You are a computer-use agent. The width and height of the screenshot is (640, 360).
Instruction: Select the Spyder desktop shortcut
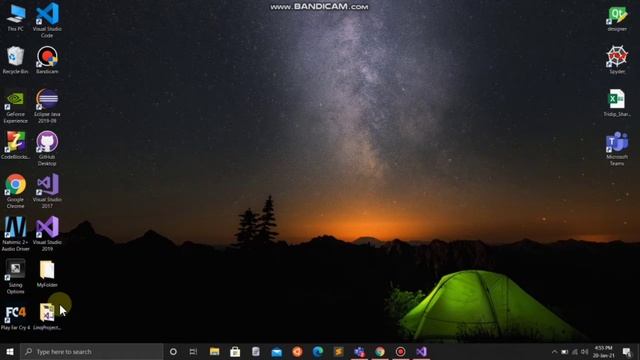[617, 60]
